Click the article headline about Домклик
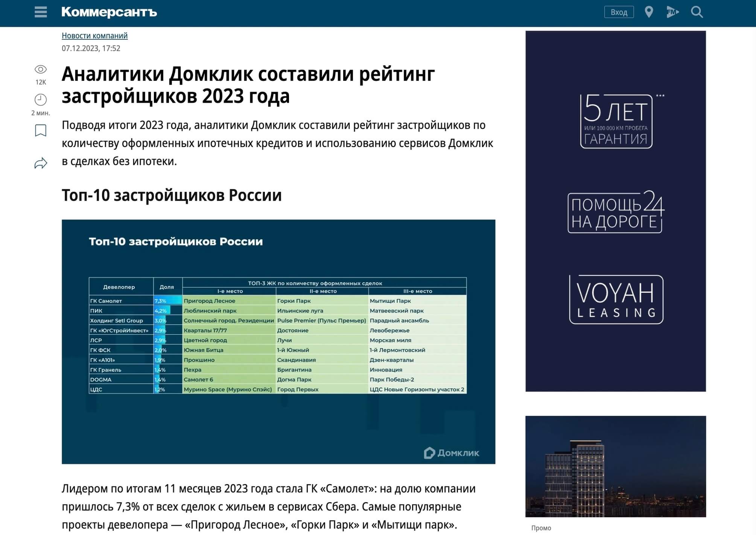Screen dimensions: 756x535 pos(248,85)
